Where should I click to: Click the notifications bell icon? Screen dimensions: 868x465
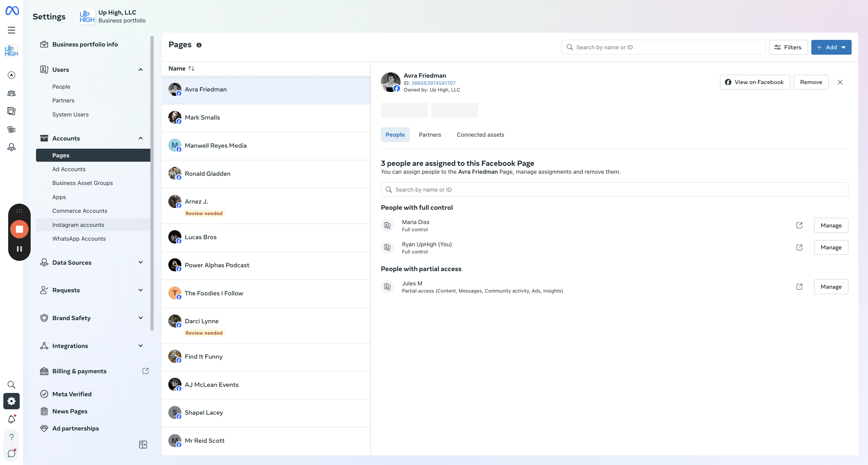point(11,419)
